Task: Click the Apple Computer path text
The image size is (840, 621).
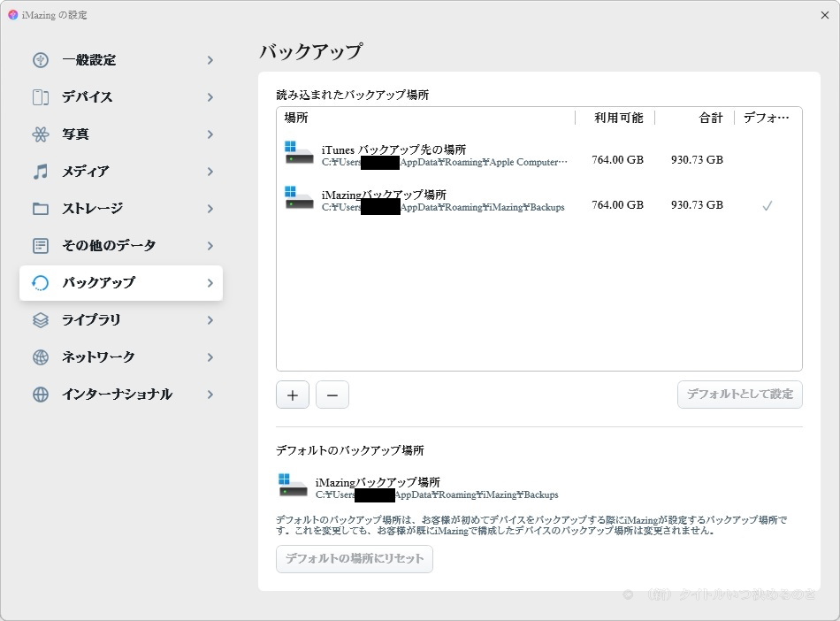Action: coord(445,162)
